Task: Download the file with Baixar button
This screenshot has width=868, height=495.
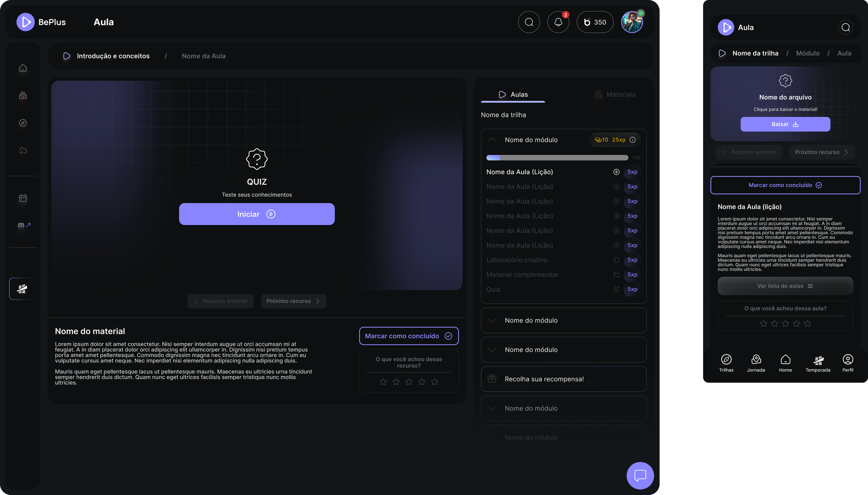Action: click(785, 124)
